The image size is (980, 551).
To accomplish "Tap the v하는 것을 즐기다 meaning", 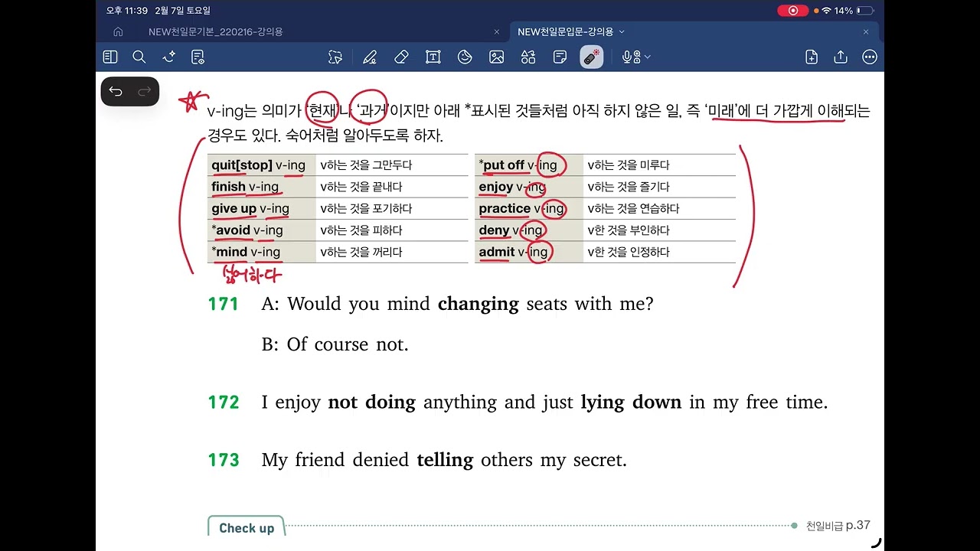I will click(628, 187).
